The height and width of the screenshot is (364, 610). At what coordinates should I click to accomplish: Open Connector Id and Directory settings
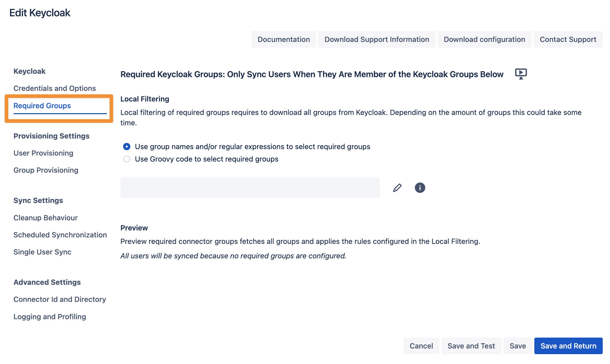(x=60, y=299)
